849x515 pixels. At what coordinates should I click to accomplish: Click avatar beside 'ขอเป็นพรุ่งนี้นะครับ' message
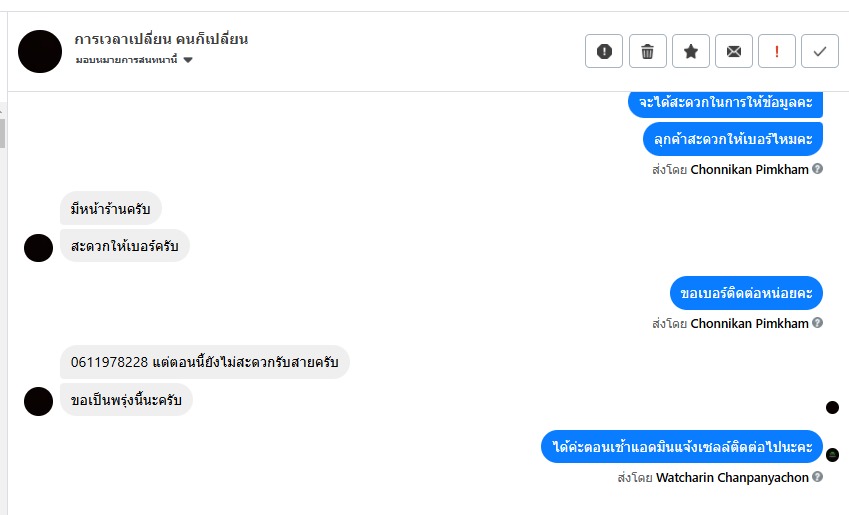tap(38, 401)
